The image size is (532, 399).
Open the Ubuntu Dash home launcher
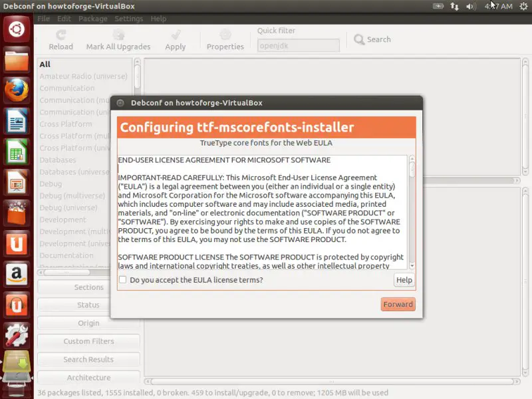pyautogui.click(x=17, y=29)
